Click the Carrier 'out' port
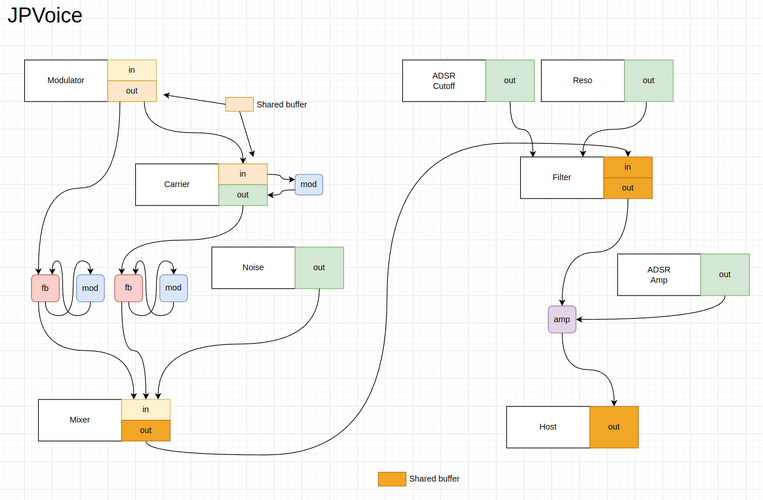This screenshot has width=763, height=500. coord(243,195)
